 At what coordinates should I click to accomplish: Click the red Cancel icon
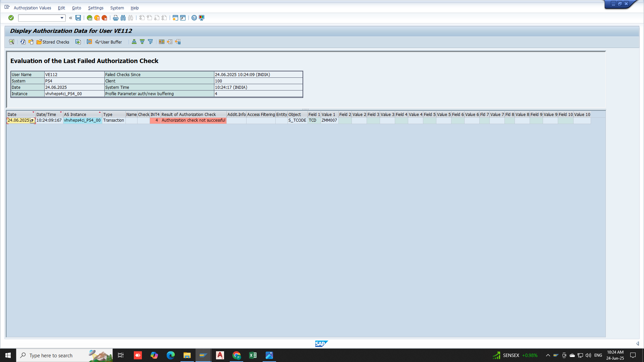coord(104,18)
